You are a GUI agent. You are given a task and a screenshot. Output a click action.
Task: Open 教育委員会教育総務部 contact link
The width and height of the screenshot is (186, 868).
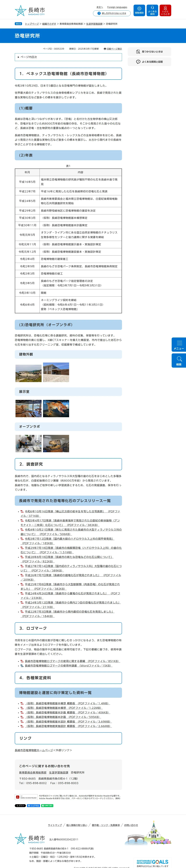click(x=33, y=772)
